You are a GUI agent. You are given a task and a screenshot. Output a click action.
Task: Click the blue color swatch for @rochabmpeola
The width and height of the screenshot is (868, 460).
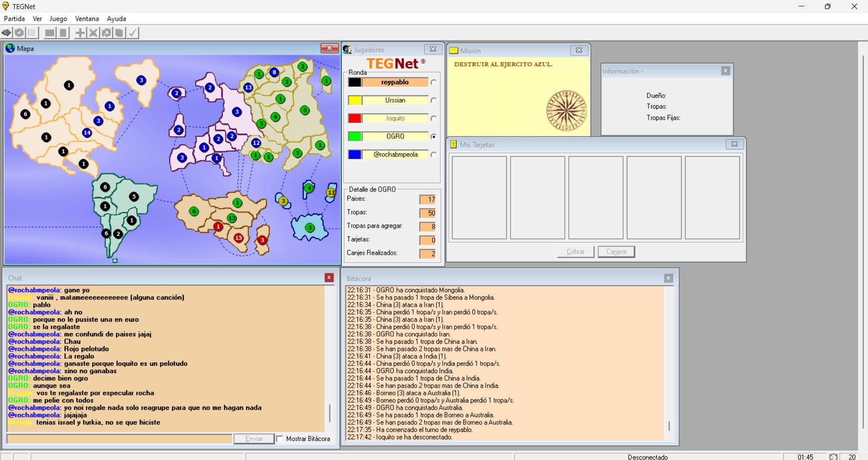(355, 155)
